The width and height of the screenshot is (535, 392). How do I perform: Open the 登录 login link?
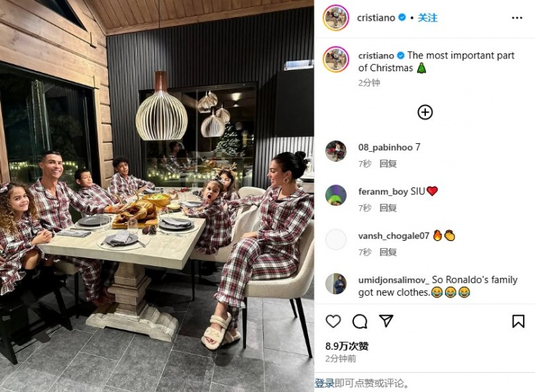[x=324, y=383]
